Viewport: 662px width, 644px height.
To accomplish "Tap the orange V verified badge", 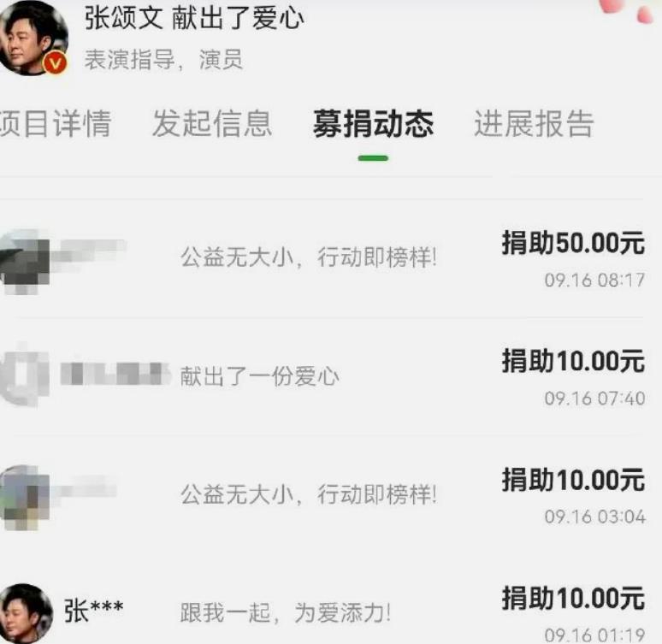I will [56, 64].
